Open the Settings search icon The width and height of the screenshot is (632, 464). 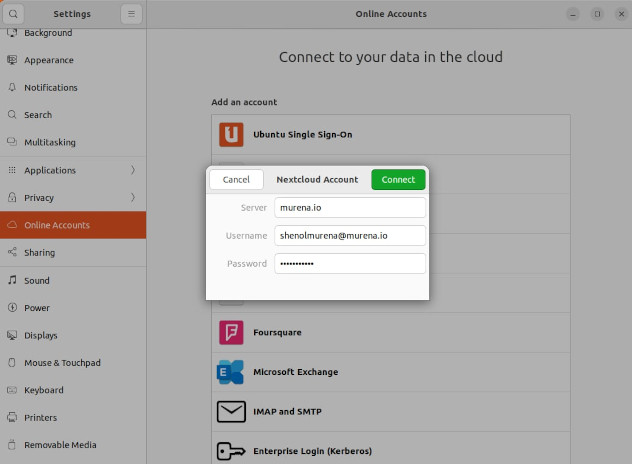pyautogui.click(x=14, y=14)
